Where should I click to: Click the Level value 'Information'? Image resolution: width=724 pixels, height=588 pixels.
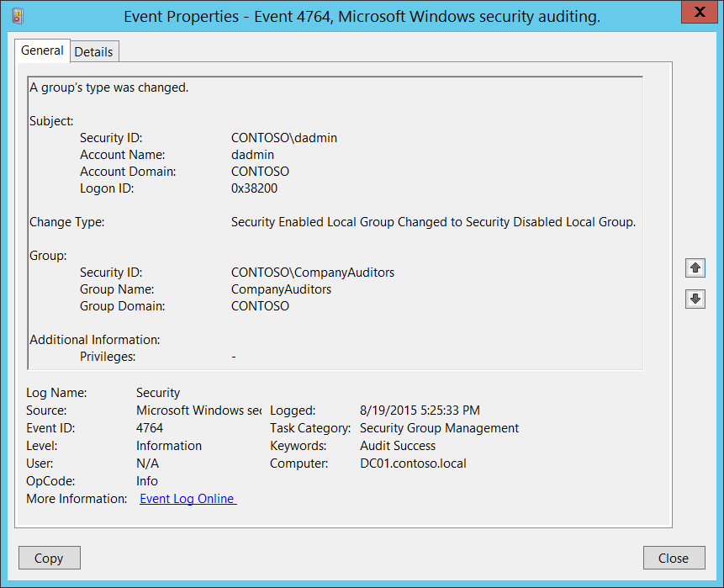pyautogui.click(x=169, y=446)
